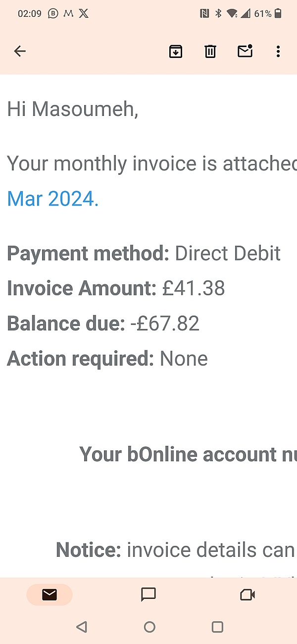Tap the Gmail notification icon in status bar
The height and width of the screenshot is (644, 297).
[x=69, y=14]
